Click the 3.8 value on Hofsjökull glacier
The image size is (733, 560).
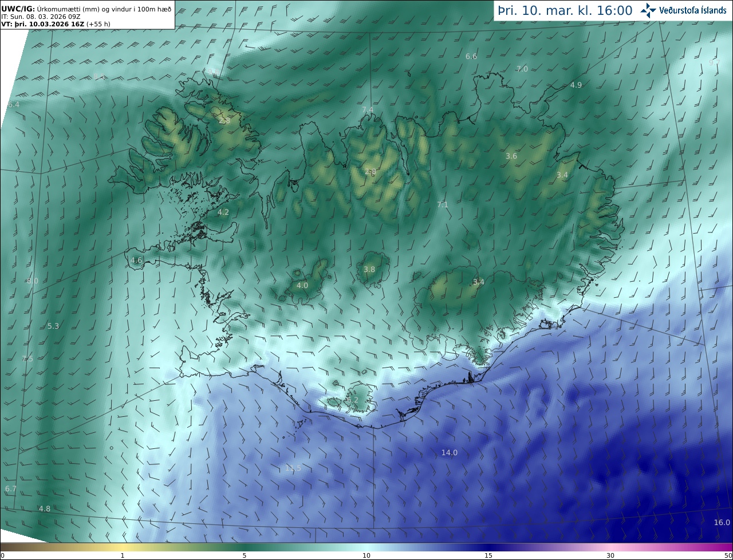[x=369, y=269]
